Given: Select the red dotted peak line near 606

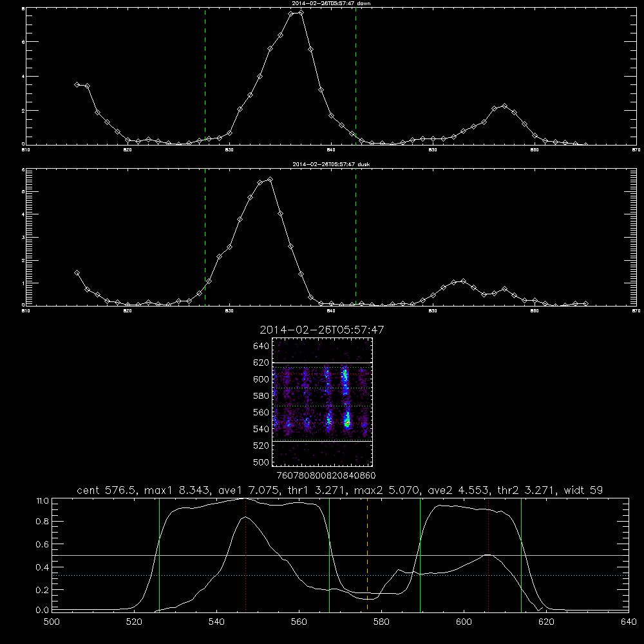Looking at the screenshot, I should (488, 554).
